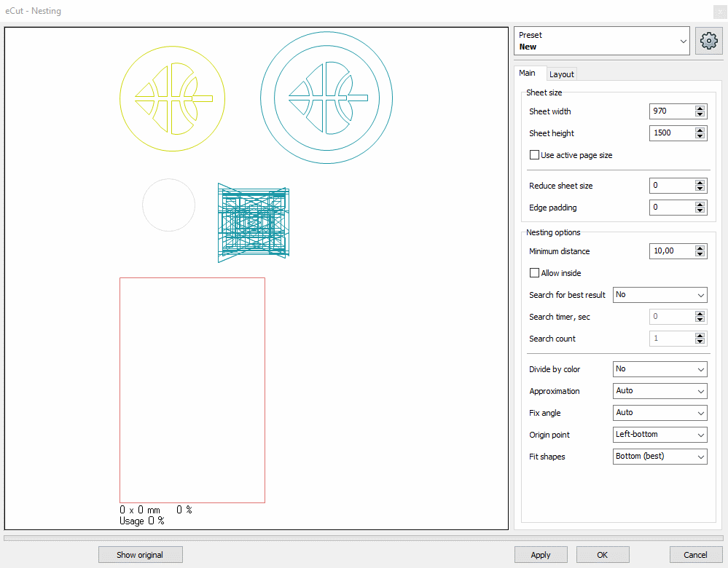
Task: Decrease Edge padding value
Action: (x=700, y=210)
